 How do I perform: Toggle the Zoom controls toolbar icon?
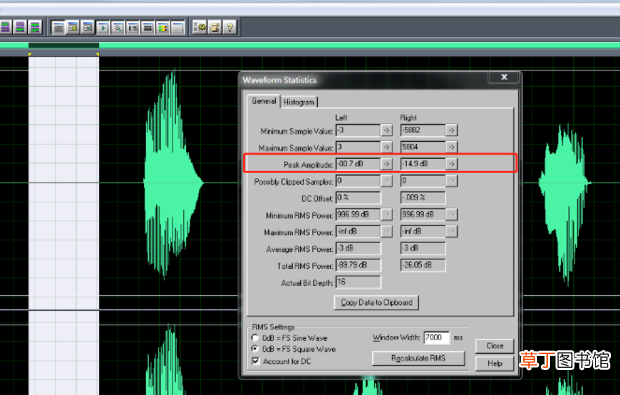pos(118,28)
